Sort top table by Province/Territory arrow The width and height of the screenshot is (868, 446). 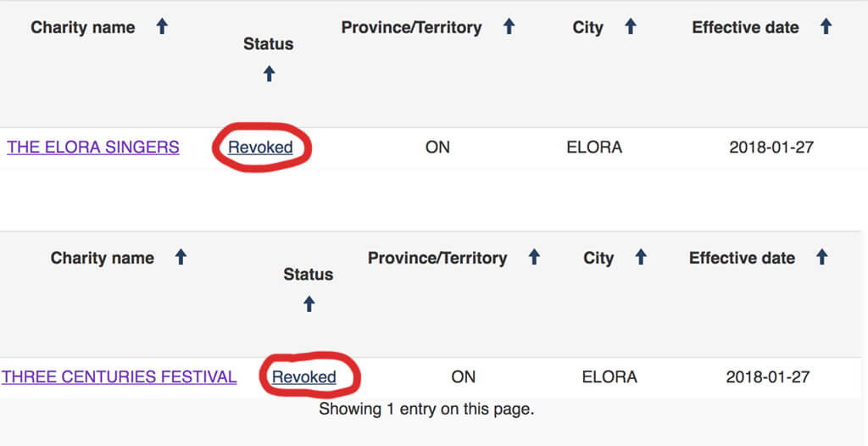[509, 27]
